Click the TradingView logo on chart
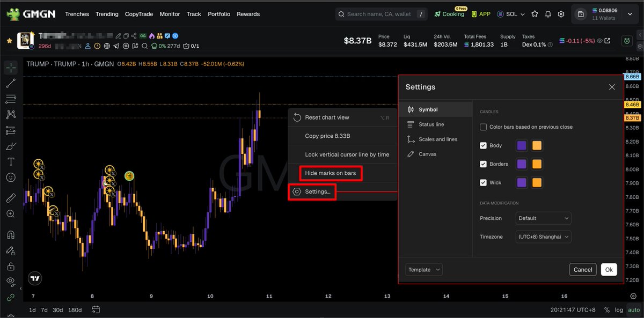This screenshot has width=644, height=318. [x=35, y=278]
